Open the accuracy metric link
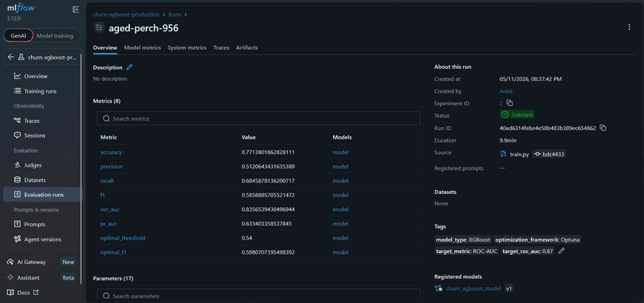This screenshot has width=644, height=303. tap(111, 152)
